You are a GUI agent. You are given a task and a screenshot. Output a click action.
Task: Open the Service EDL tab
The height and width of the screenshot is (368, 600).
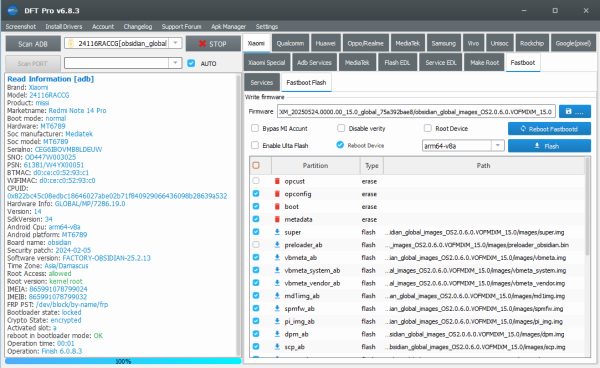(441, 62)
